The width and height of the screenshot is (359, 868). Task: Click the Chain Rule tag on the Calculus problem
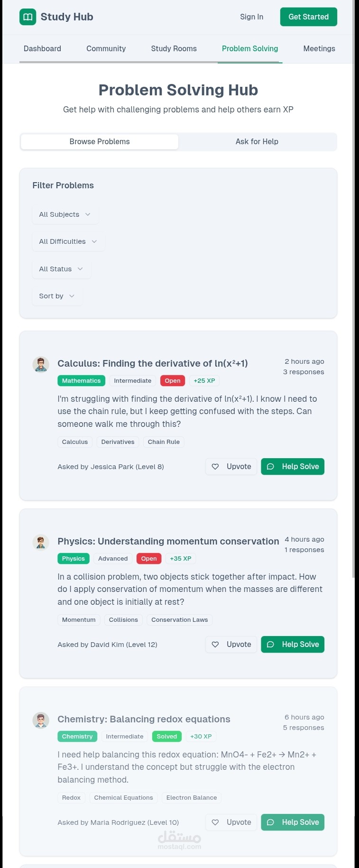[164, 442]
